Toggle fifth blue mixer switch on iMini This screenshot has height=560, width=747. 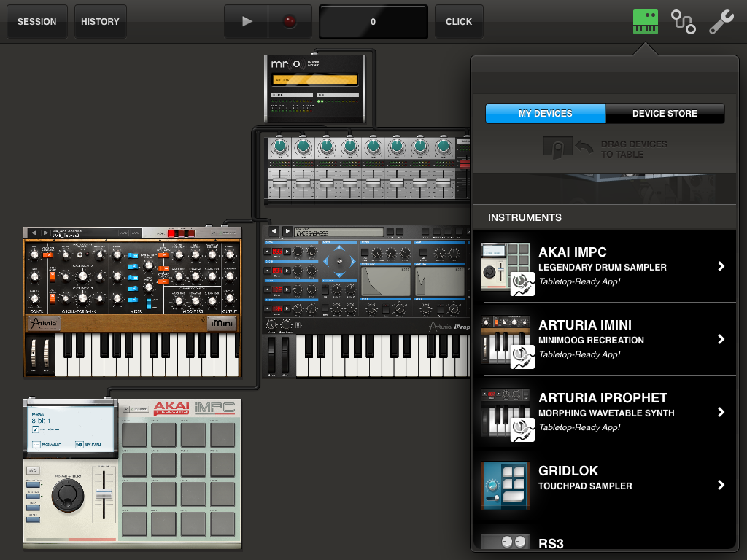tap(133, 300)
